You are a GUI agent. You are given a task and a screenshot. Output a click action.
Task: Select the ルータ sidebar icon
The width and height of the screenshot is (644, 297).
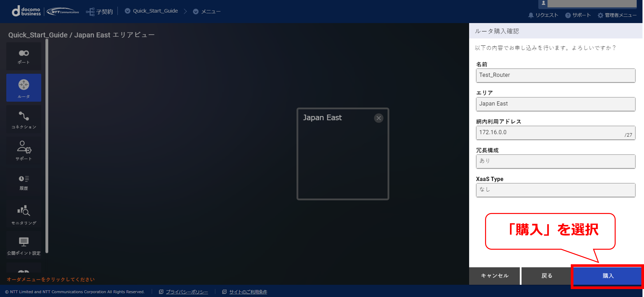tap(24, 88)
